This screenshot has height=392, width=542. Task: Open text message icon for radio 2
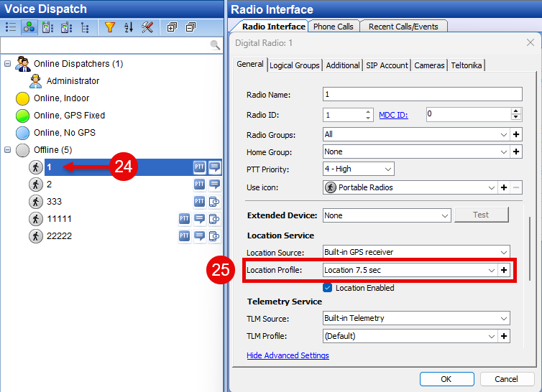(214, 185)
